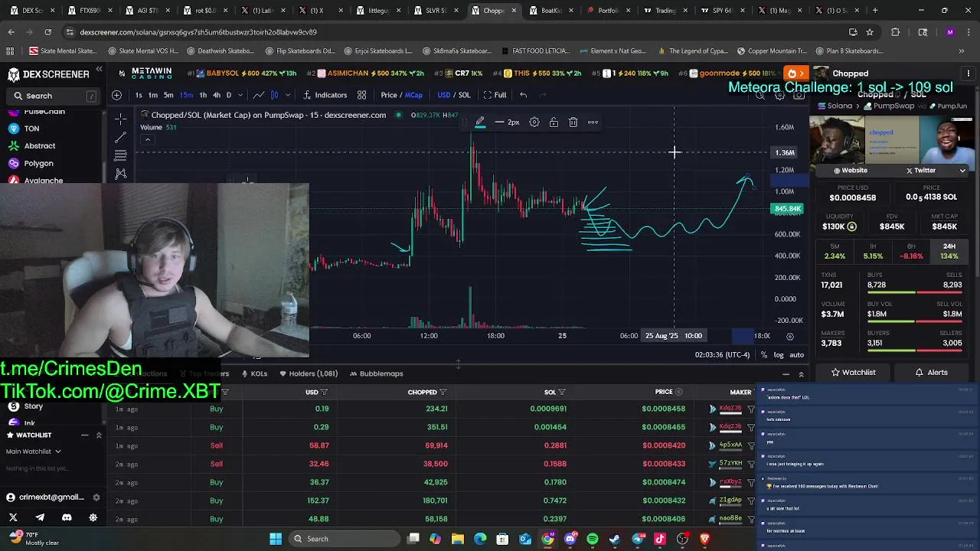
Task: Collapse the Volume indicator legend
Action: point(147,139)
